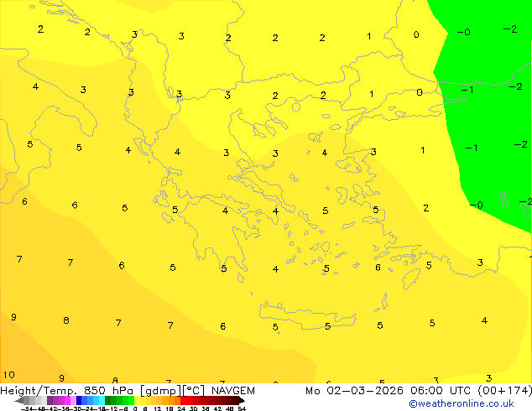Select the 'hPa' unit in the title
532x411 pixels.
[x=123, y=391]
